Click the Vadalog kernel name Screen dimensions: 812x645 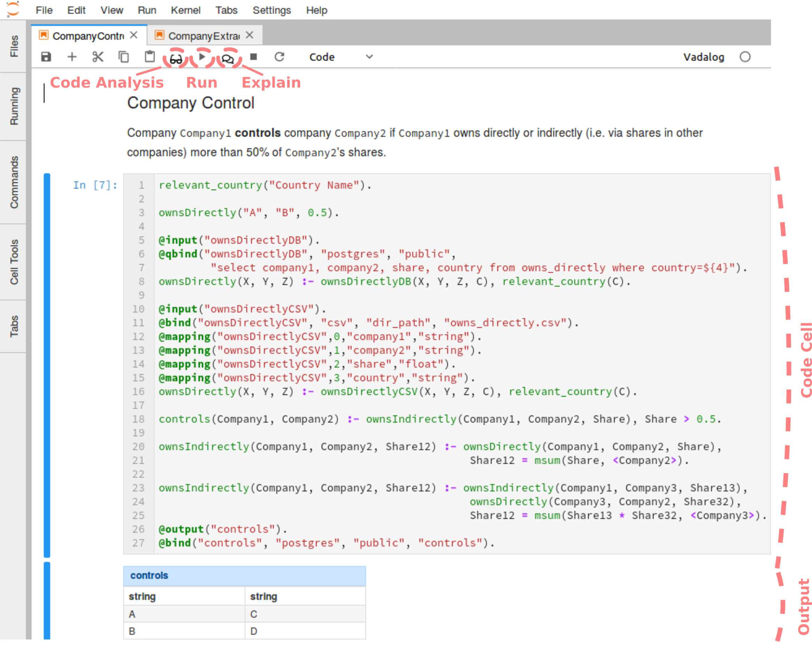703,57
